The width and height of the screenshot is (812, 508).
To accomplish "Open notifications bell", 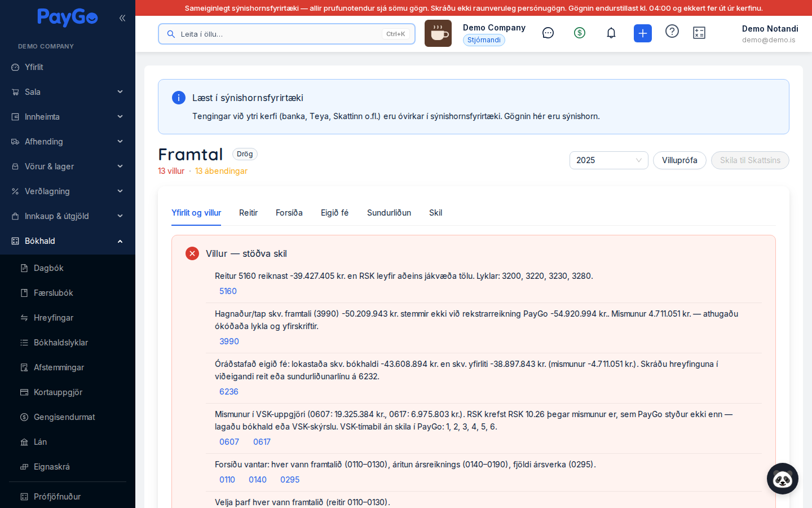I will (611, 33).
